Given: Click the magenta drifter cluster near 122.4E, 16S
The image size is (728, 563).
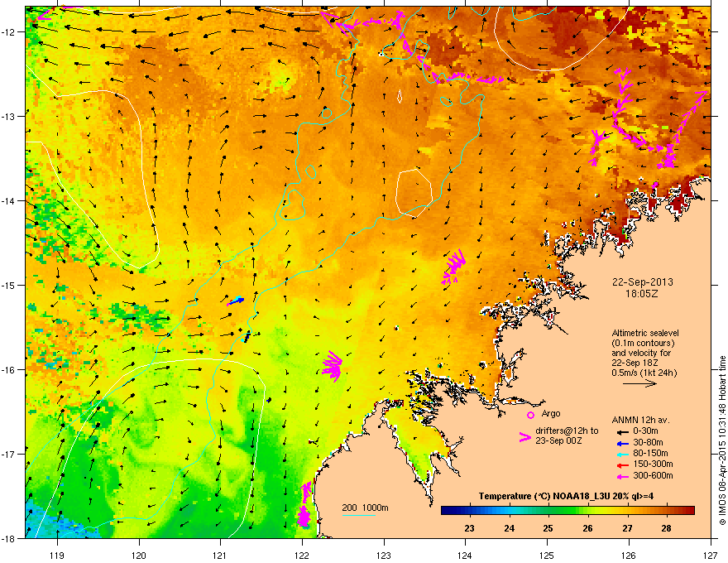Looking at the screenshot, I should 333,366.
